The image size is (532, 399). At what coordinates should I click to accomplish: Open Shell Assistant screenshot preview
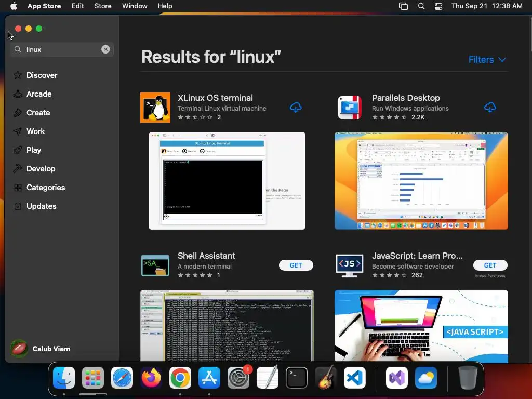227,326
